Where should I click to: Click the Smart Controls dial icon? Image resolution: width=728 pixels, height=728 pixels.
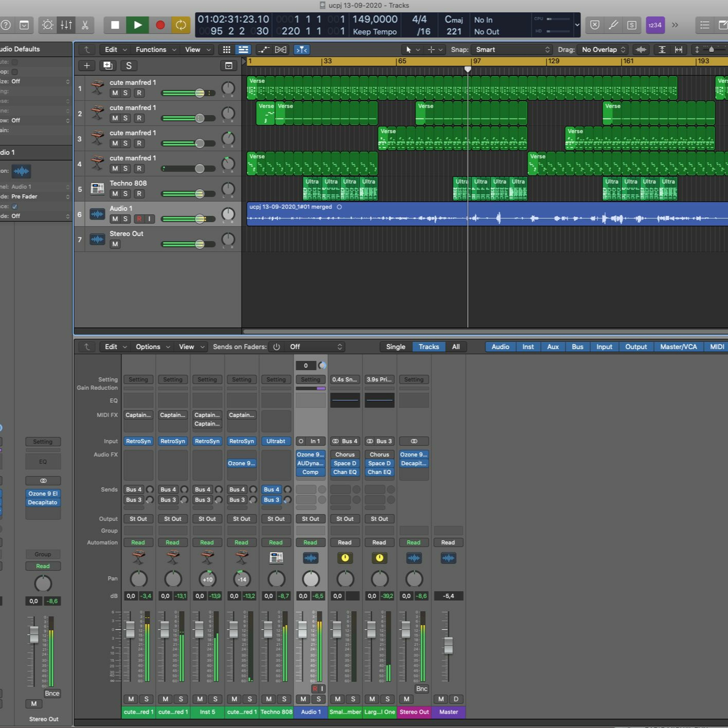(48, 25)
